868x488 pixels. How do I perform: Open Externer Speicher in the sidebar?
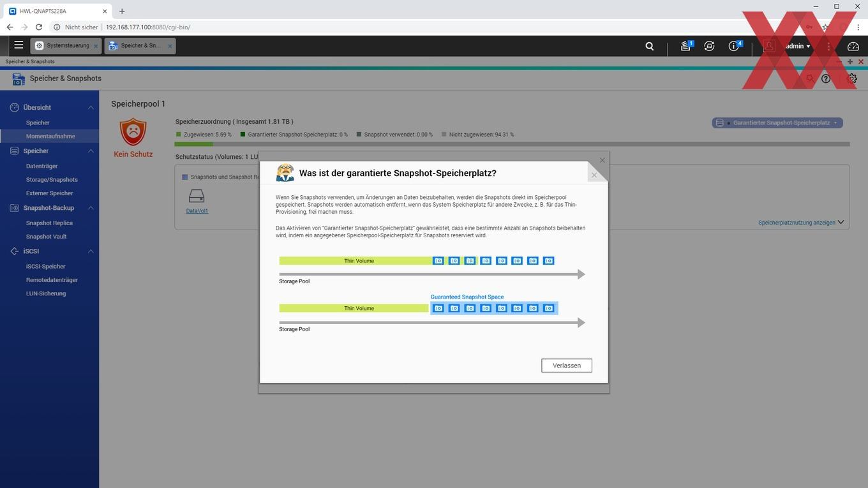point(49,193)
